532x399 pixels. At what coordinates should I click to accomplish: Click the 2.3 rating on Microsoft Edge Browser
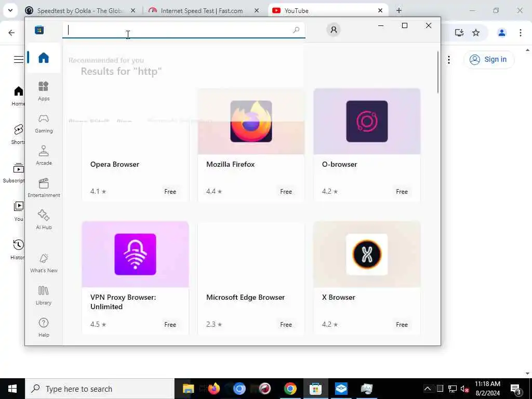(214, 324)
